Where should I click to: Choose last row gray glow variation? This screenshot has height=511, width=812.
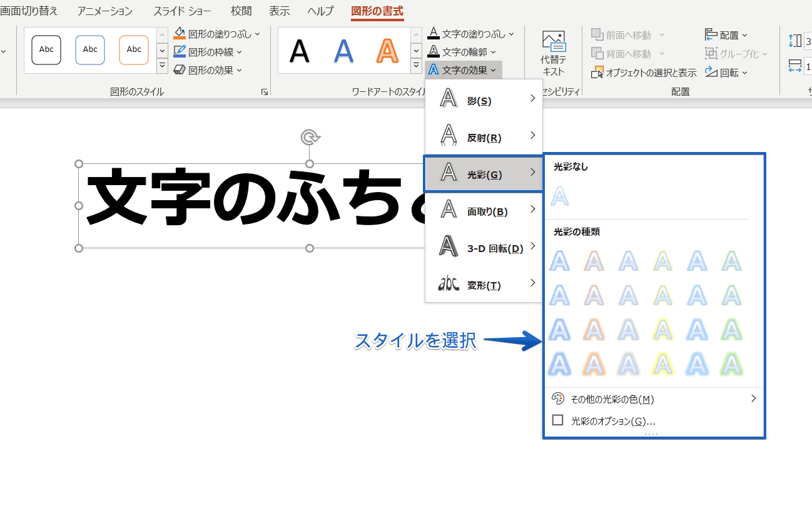pos(629,364)
